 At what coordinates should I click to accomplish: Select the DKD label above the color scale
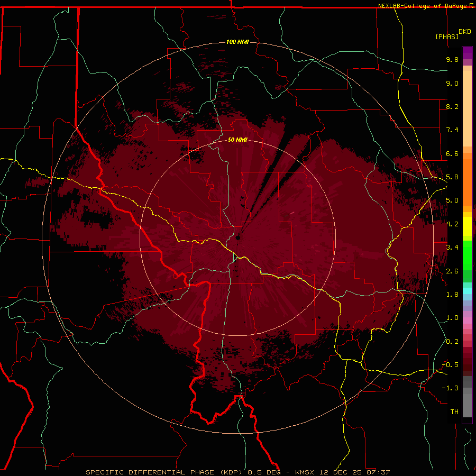coord(465,31)
